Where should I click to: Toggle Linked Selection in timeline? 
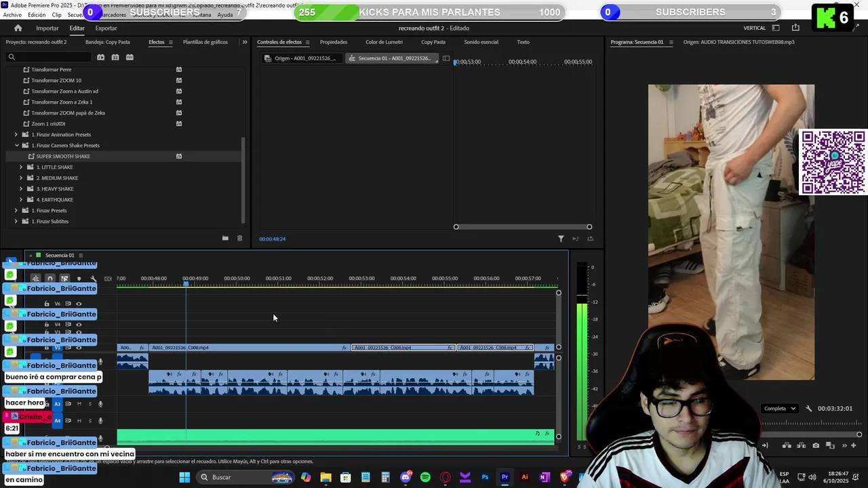[x=64, y=279]
